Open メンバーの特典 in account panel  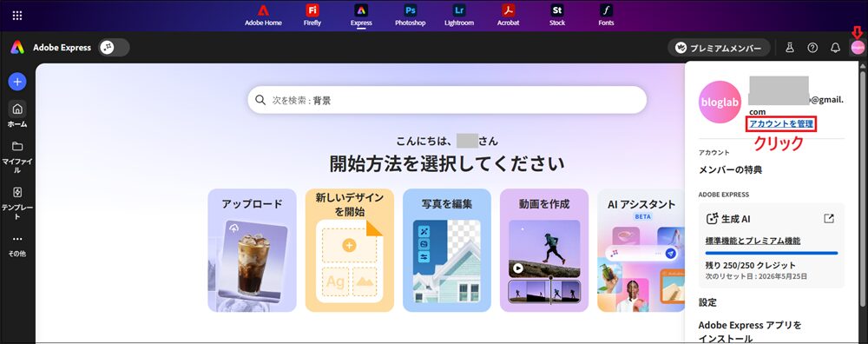coord(730,170)
